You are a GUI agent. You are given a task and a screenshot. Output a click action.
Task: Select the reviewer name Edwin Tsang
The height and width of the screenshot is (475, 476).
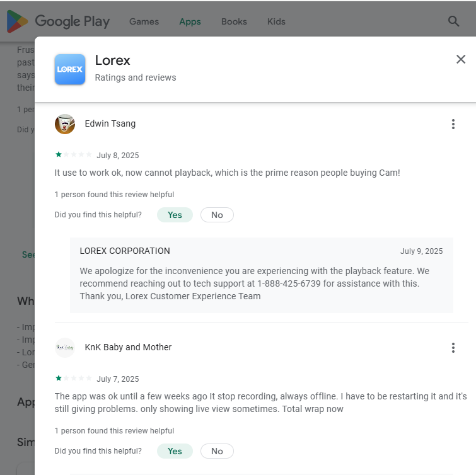click(x=110, y=123)
